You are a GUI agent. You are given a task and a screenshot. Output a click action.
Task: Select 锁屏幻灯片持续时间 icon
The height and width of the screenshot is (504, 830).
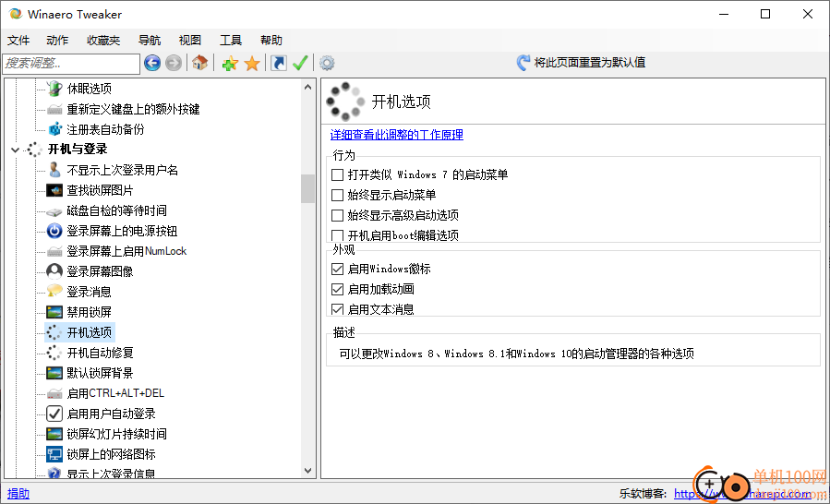point(54,434)
